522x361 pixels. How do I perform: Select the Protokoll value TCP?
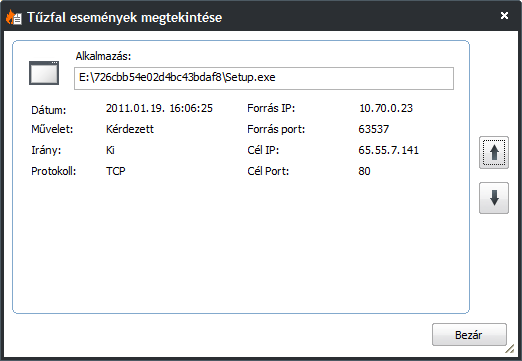pos(115,171)
